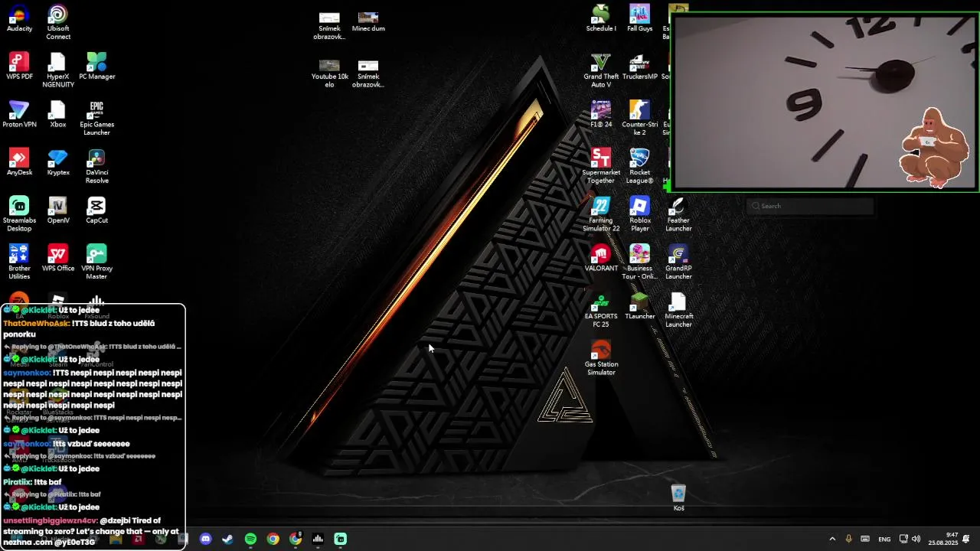The height and width of the screenshot is (551, 980).
Task: Open the Audacity desktop shortcut
Action: (19, 19)
